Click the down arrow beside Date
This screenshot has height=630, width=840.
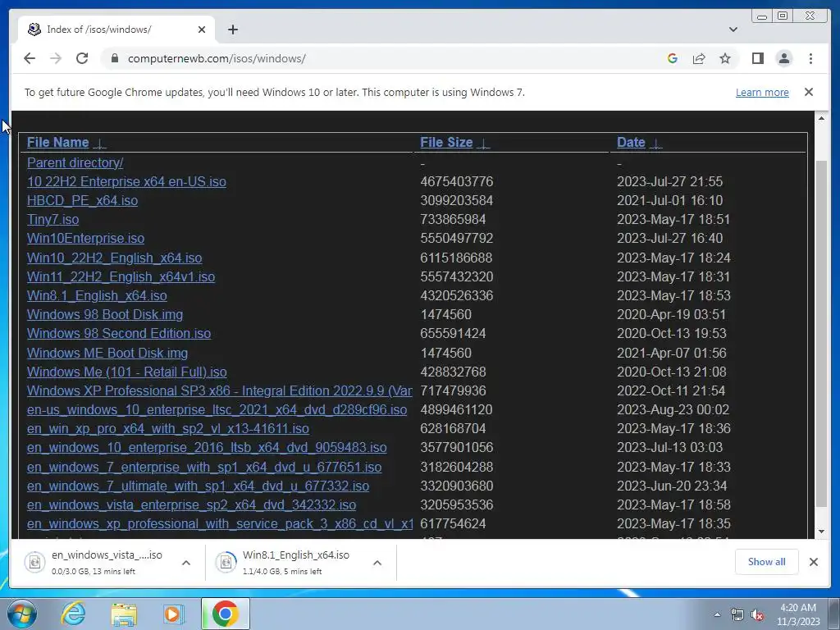[x=655, y=143]
